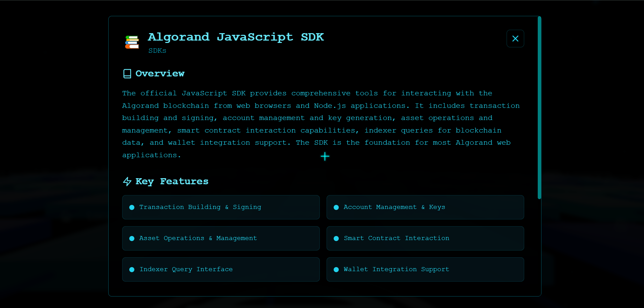Click the SDKs category label

click(x=157, y=51)
